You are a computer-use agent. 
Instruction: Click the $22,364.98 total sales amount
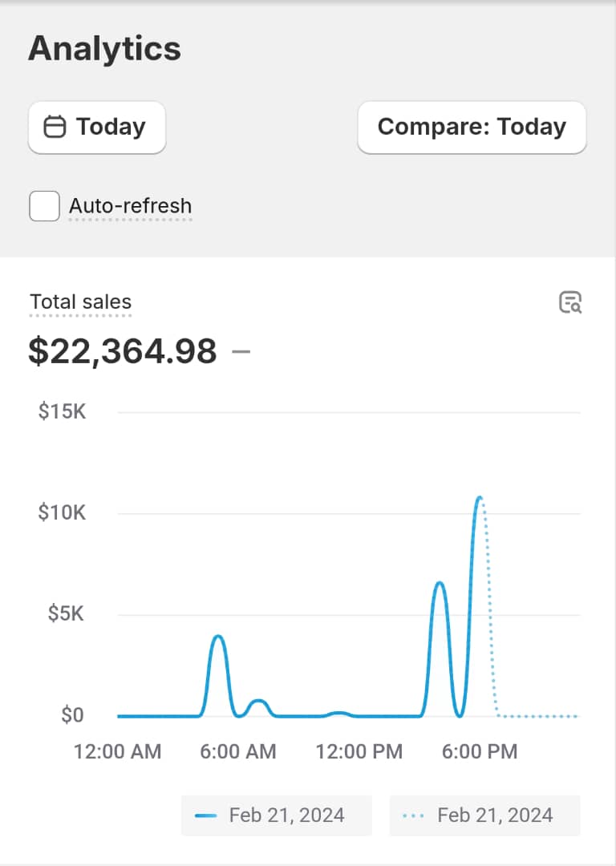tap(123, 351)
